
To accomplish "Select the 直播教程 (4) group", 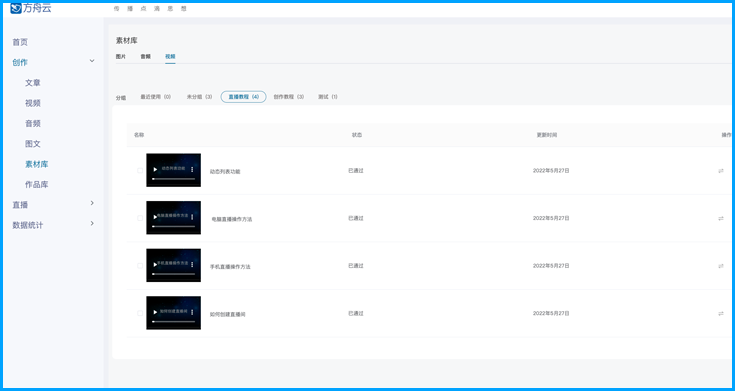I will point(243,97).
